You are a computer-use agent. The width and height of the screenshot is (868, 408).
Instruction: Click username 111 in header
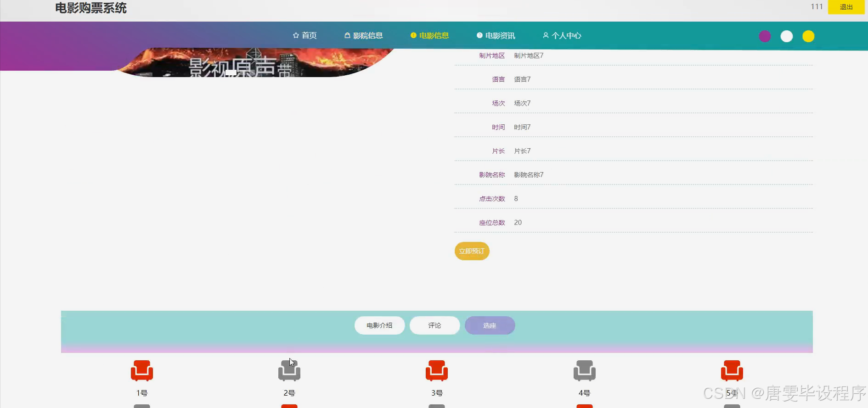pos(817,6)
